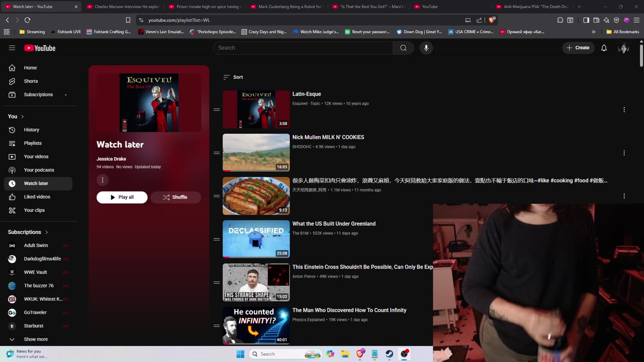Start voice search with the microphone

tap(426, 48)
